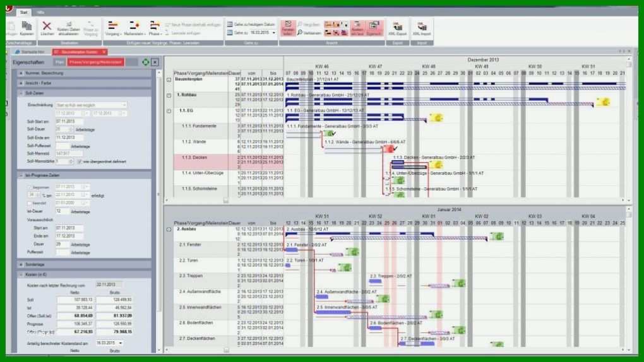Open the Start ribbon tab
Image resolution: width=644 pixels, height=362 pixels.
pos(24,13)
